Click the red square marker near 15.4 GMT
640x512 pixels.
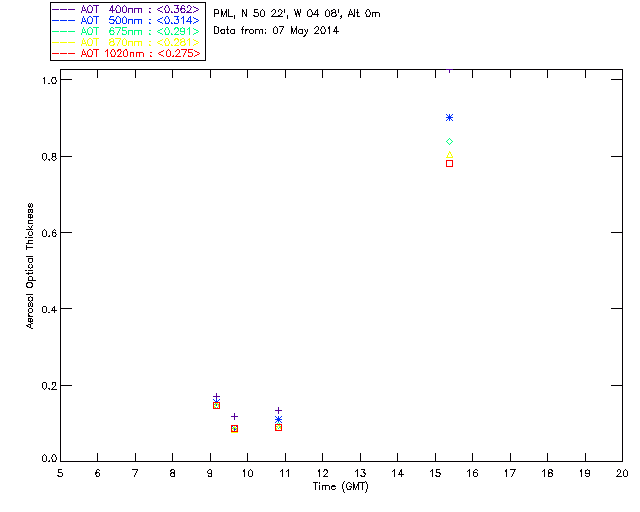click(449, 164)
